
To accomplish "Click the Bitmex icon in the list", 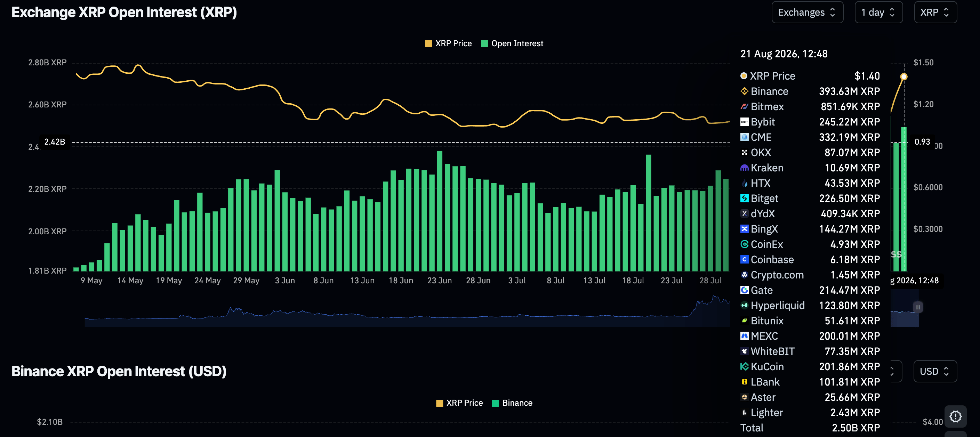I will tap(744, 106).
